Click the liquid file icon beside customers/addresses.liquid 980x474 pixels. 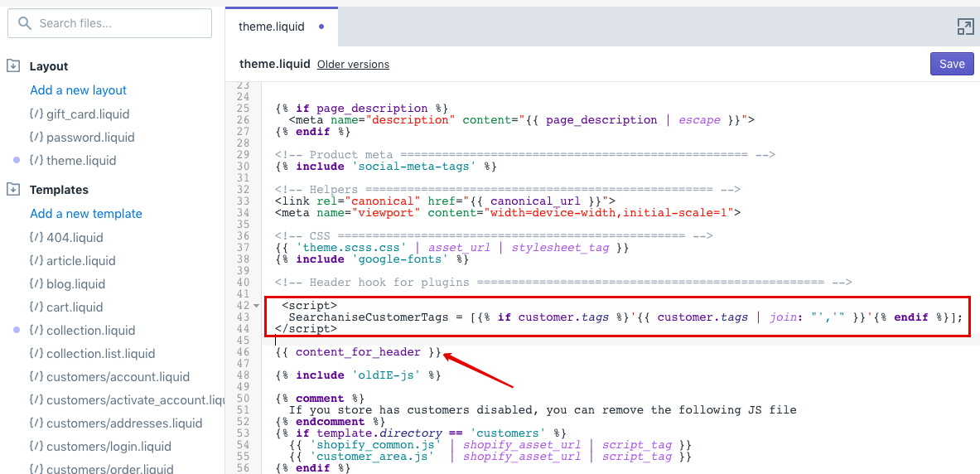coord(36,423)
